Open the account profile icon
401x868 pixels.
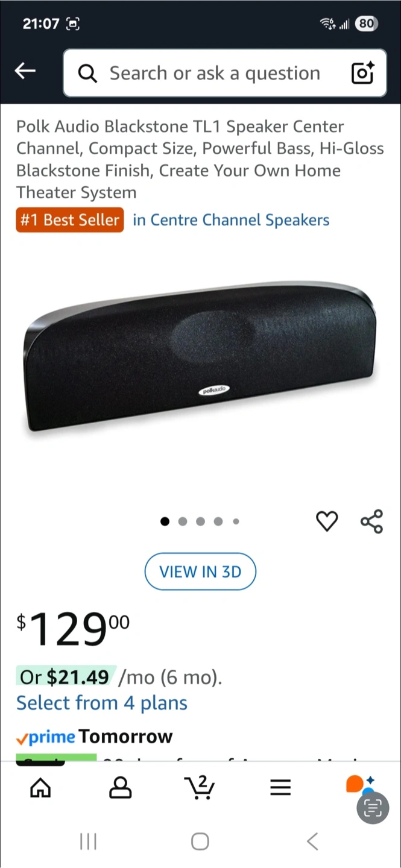(x=120, y=787)
